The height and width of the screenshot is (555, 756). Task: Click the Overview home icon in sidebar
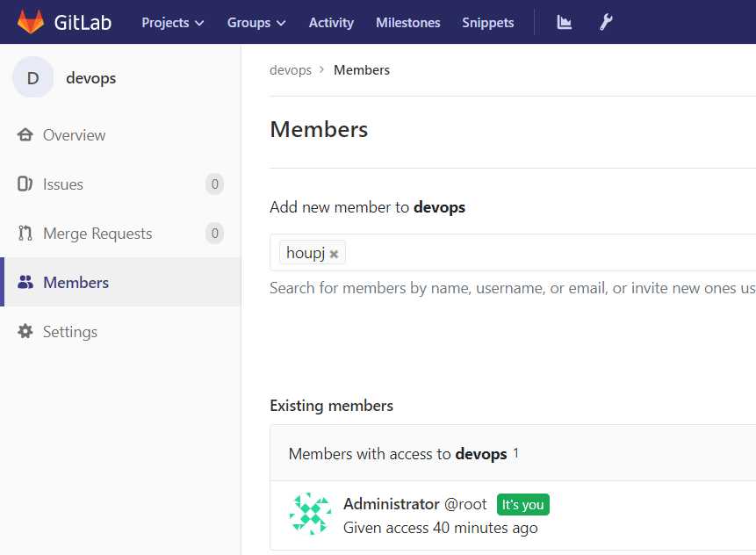tap(25, 134)
